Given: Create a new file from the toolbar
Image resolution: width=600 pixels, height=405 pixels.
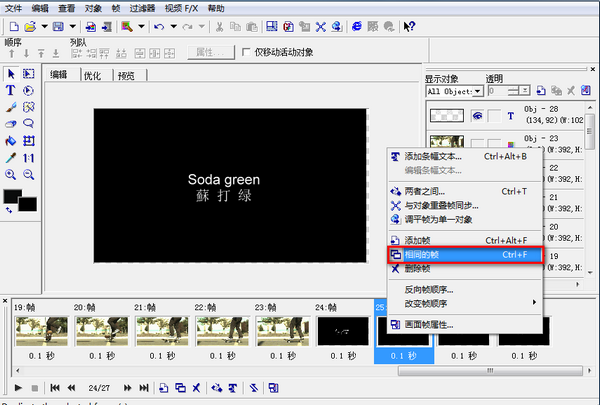Looking at the screenshot, I should coord(14,26).
